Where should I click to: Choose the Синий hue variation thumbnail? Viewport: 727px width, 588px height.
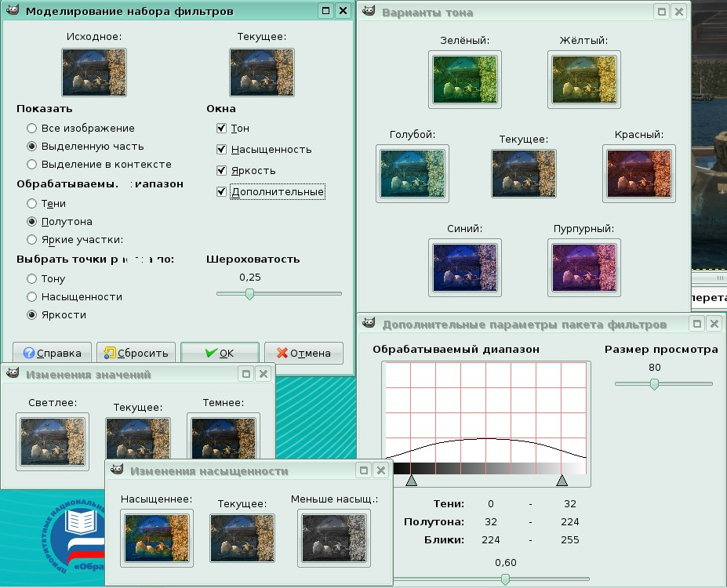465,268
